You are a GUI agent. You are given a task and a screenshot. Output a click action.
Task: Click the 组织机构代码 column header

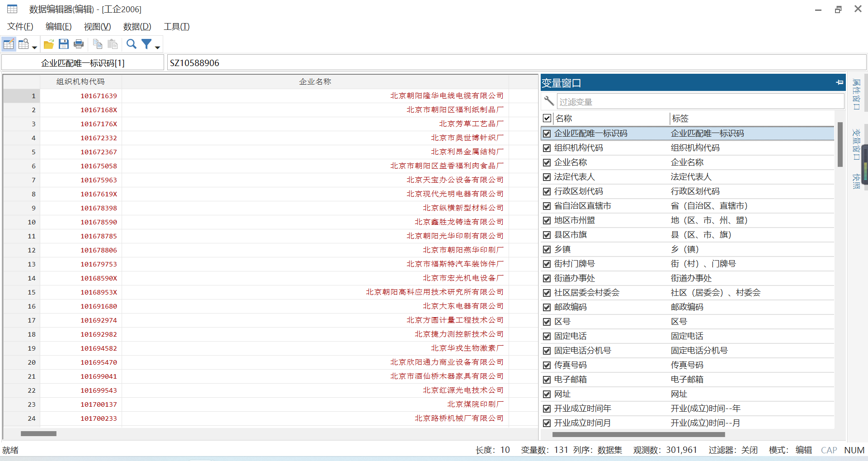pyautogui.click(x=80, y=81)
